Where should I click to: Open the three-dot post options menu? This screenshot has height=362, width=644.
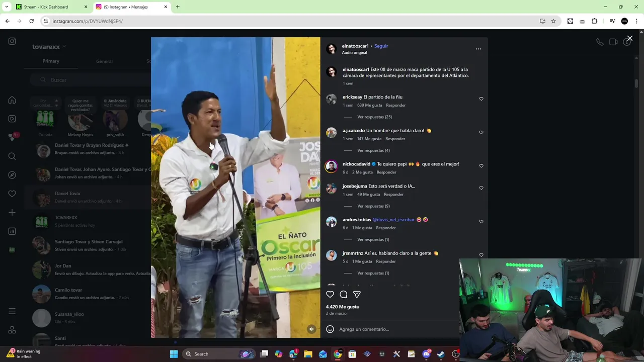pos(478,49)
